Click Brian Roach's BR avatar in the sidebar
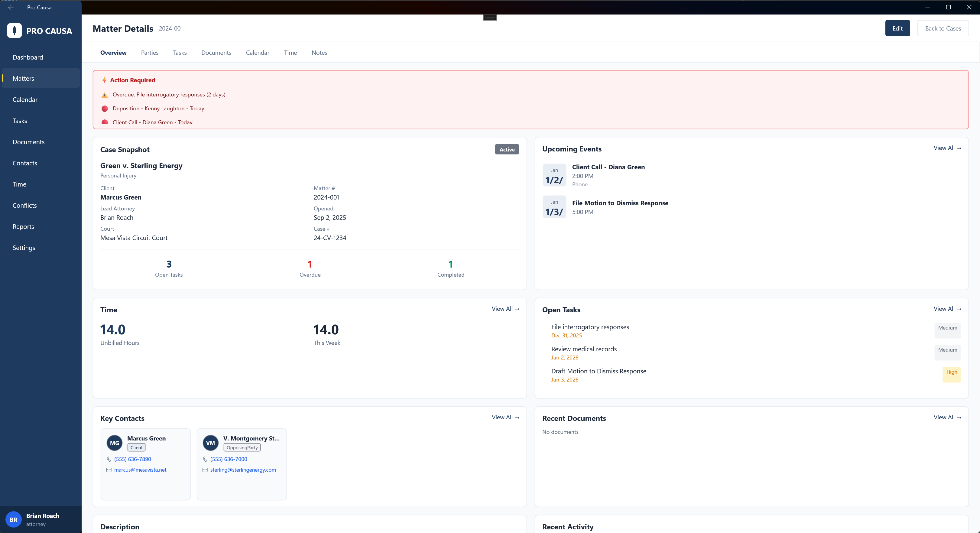Image resolution: width=980 pixels, height=533 pixels. pyautogui.click(x=13, y=520)
